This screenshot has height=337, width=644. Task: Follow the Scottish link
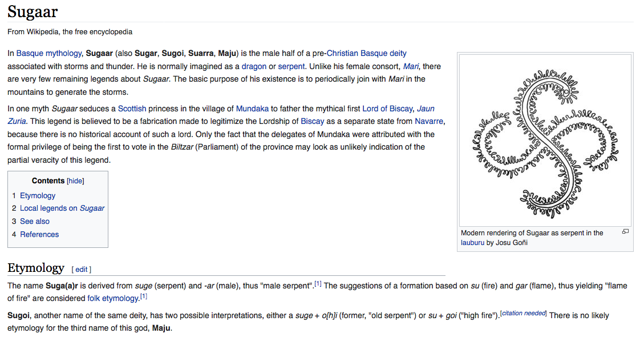click(132, 109)
